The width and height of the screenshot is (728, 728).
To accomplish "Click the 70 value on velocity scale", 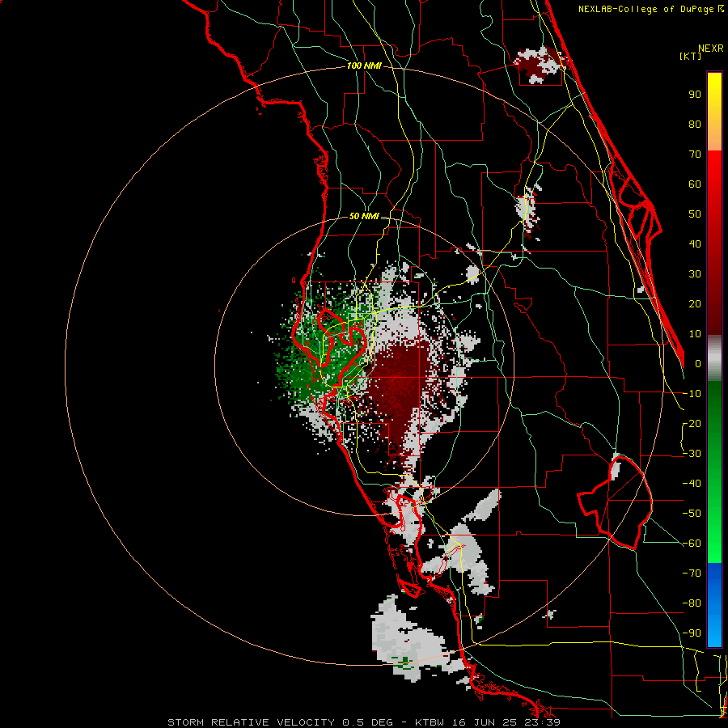I will point(695,154).
